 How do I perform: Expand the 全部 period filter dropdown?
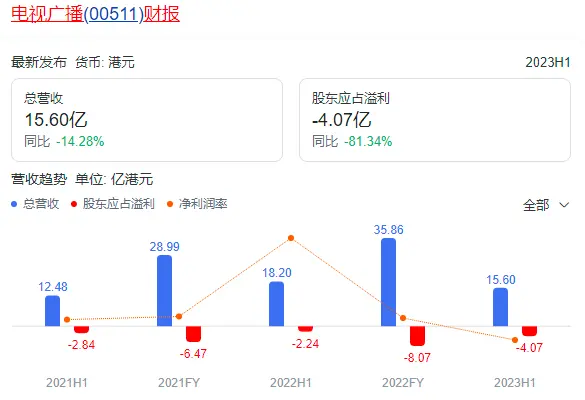[x=546, y=205]
